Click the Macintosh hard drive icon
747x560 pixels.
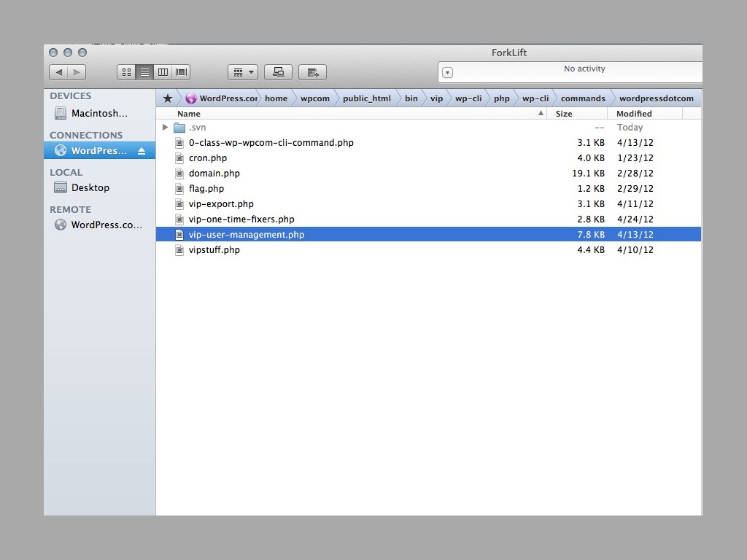(x=61, y=113)
